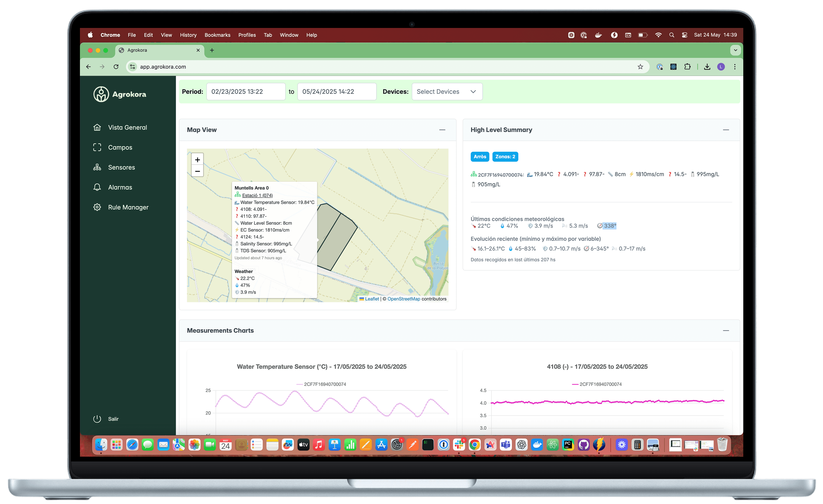Viewport: 823px width, 504px height.
Task: Open Campos from the sidebar
Action: click(x=120, y=147)
